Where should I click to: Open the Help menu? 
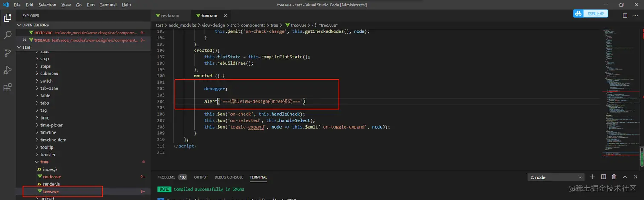coord(126,5)
